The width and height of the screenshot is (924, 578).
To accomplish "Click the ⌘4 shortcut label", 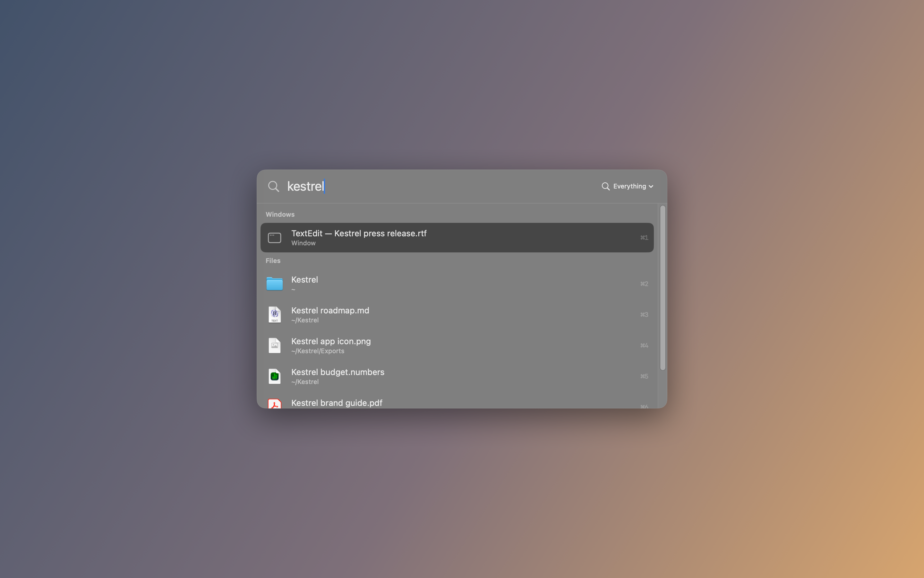I will pos(644,346).
